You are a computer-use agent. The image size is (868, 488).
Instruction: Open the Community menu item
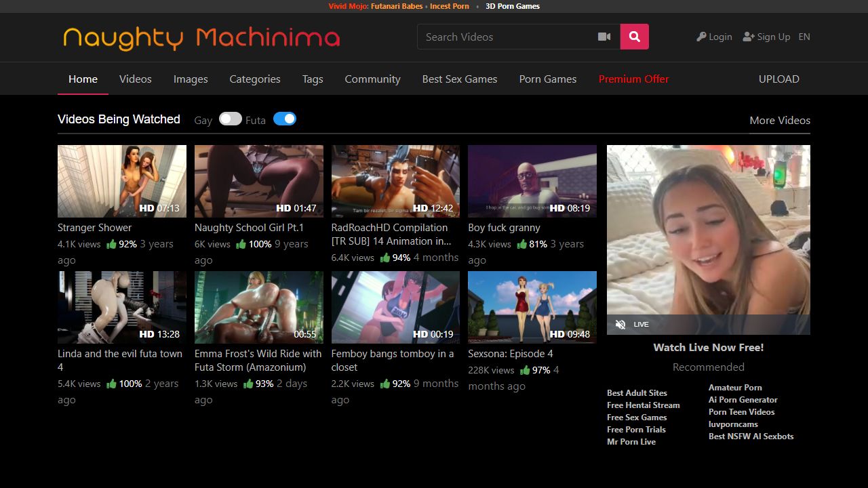[x=372, y=79]
